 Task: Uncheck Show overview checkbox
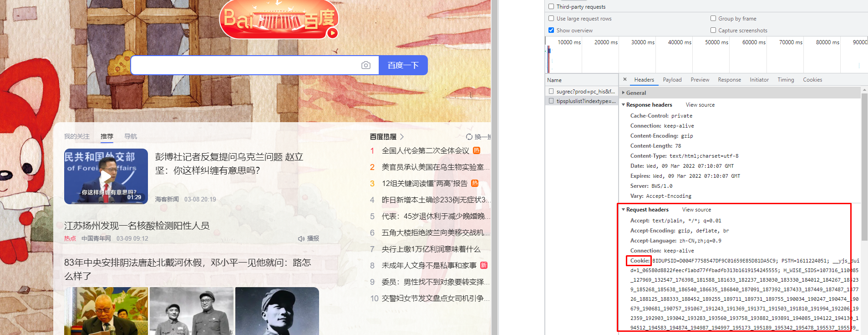(551, 30)
